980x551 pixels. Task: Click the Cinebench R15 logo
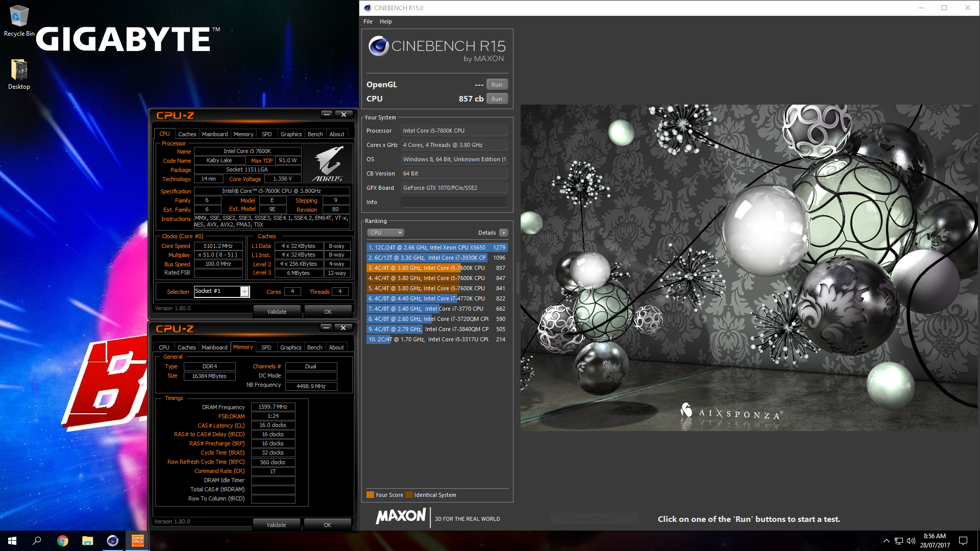coord(437,49)
